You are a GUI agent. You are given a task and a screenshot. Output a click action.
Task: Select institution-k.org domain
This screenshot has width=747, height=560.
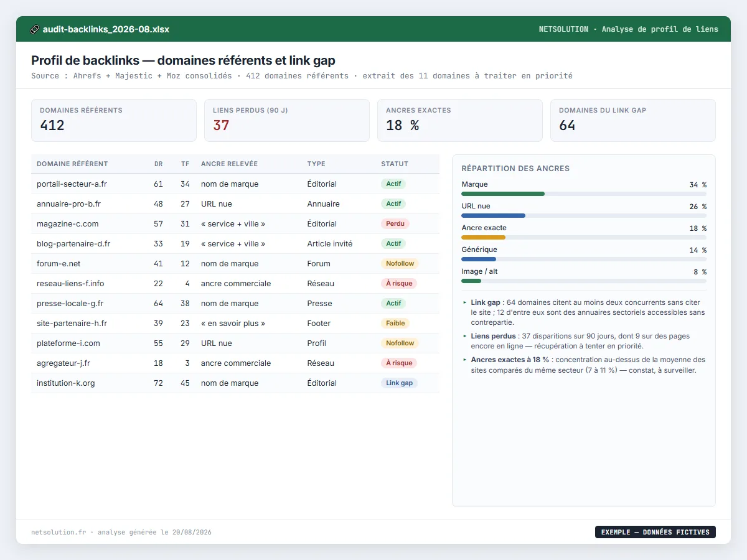(66, 383)
